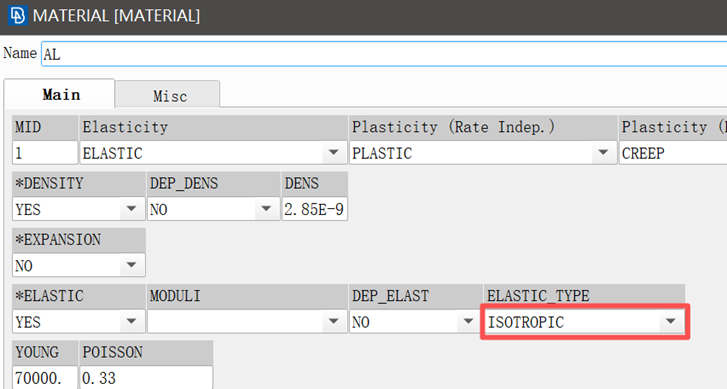Click the MID value field
This screenshot has height=389, width=727.
(45, 153)
